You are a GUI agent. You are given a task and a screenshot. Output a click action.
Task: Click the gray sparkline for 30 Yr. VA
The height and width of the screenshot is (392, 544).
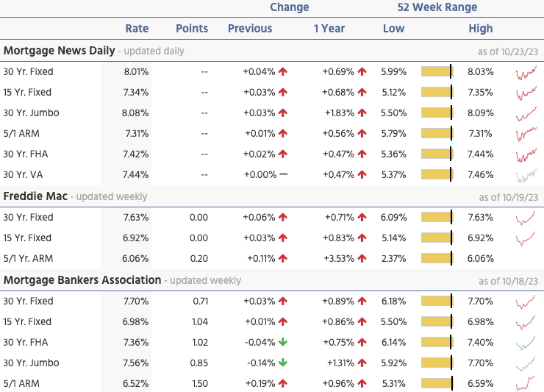[526, 175]
